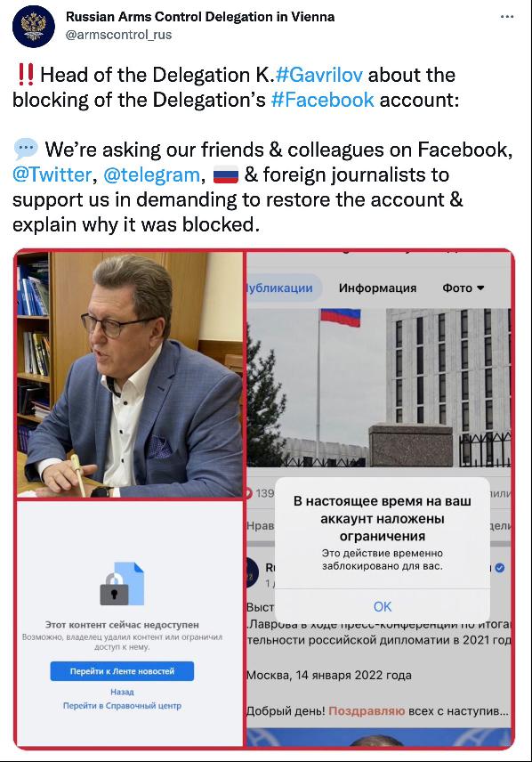Screen dimensions: 532x762
Task: Open the @telegram mention
Action: point(151,174)
